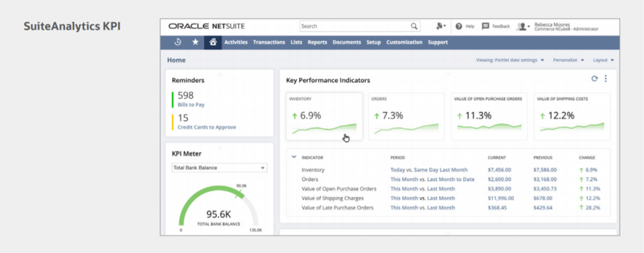The image size is (644, 253).
Task: Click current value $2,600.00
Action: point(499,179)
